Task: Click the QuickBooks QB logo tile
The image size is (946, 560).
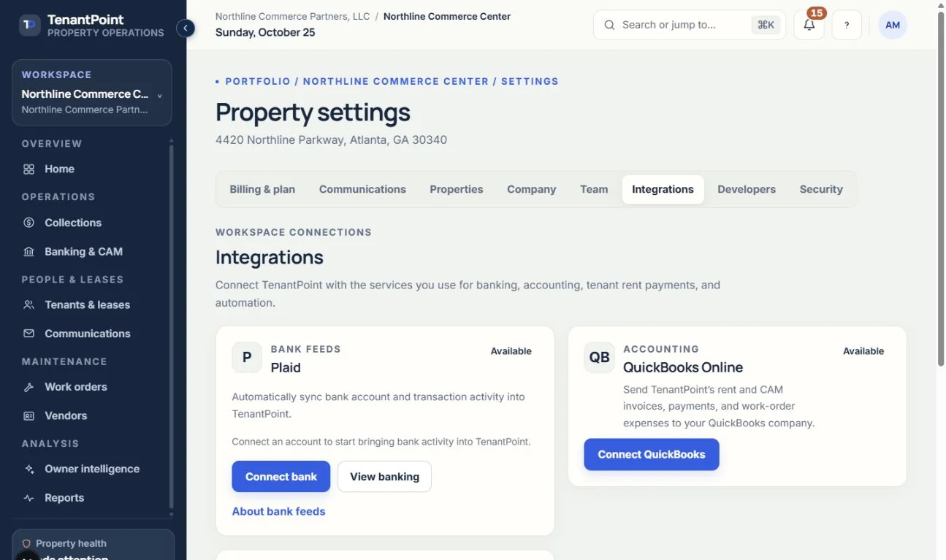Action: coord(600,358)
